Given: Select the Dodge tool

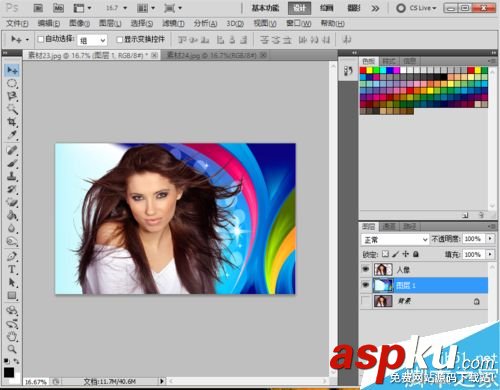Looking at the screenshot, I should pyautogui.click(x=12, y=241).
